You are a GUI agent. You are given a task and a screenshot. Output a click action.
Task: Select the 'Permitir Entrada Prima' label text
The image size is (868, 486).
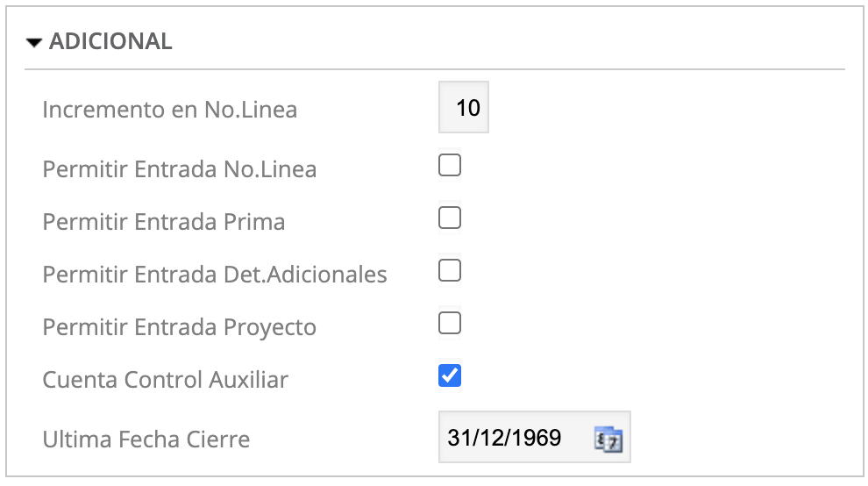[164, 222]
